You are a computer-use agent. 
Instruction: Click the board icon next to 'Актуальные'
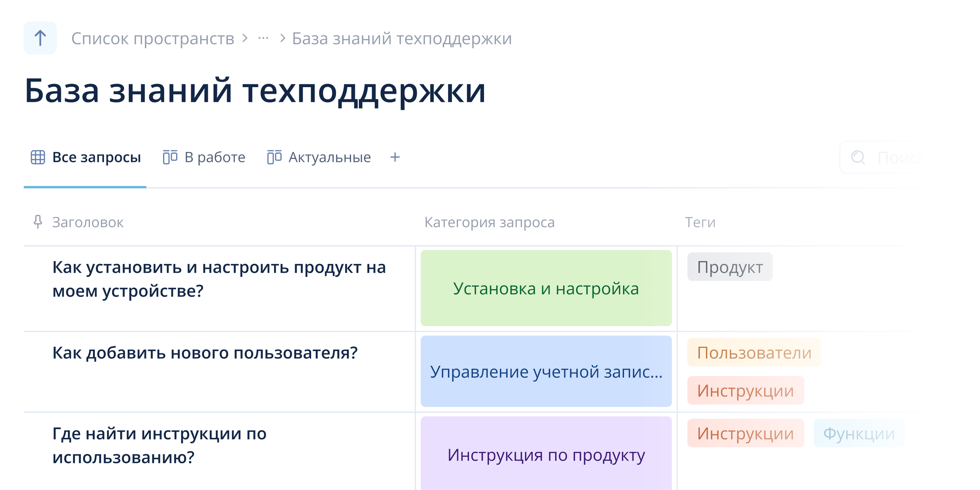pyautogui.click(x=274, y=157)
